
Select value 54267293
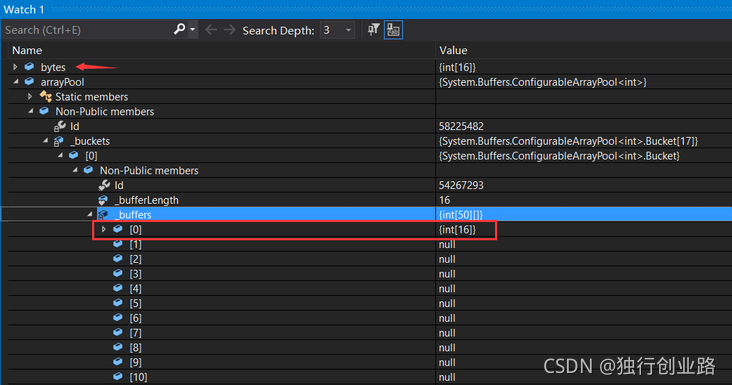(461, 185)
